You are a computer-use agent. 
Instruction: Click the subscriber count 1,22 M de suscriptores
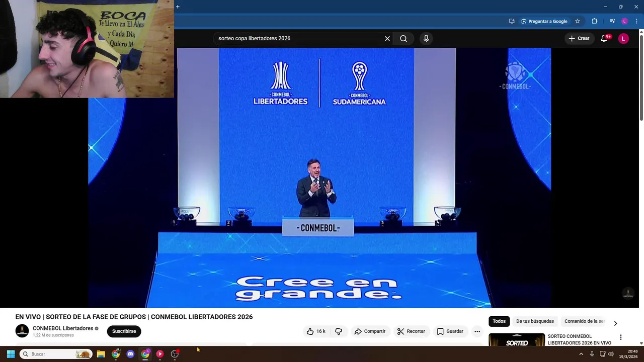point(53,335)
